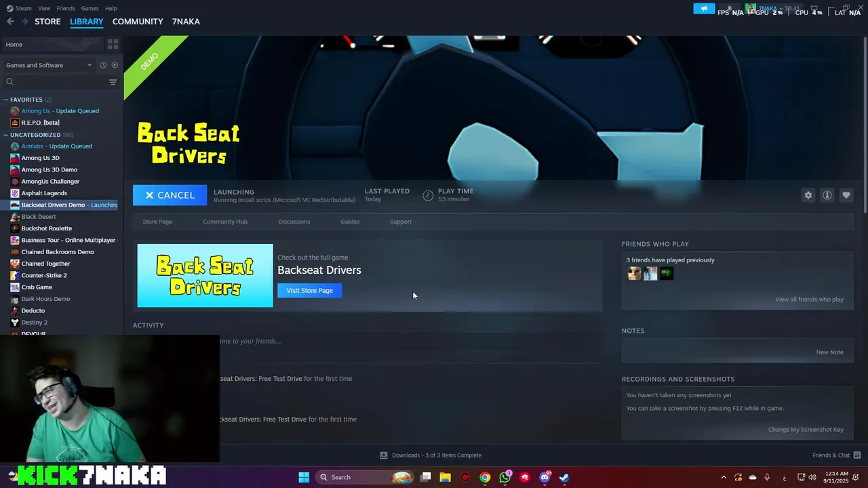The image size is (868, 488).
Task: Click the first friend avatar thumbnail
Action: coord(634,274)
